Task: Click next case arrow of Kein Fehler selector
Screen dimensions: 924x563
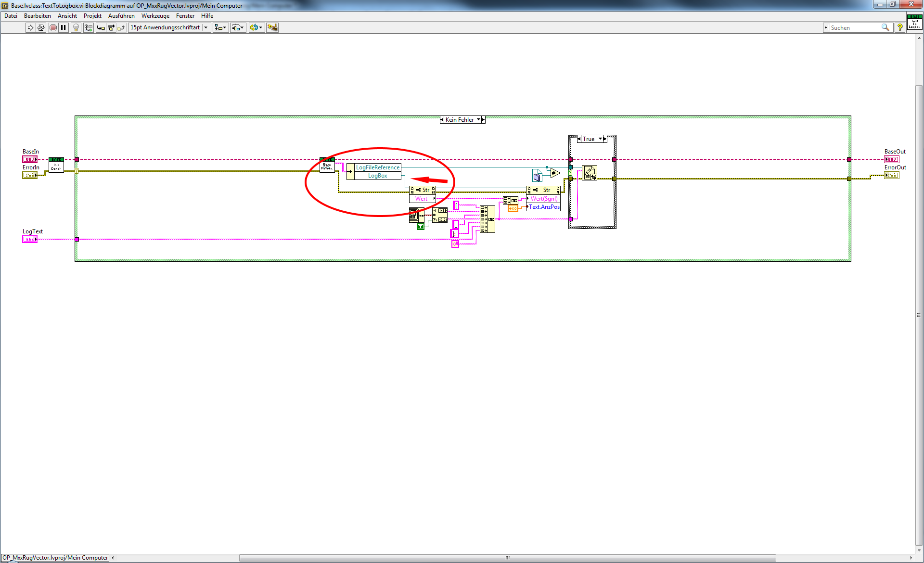Action: [x=483, y=120]
